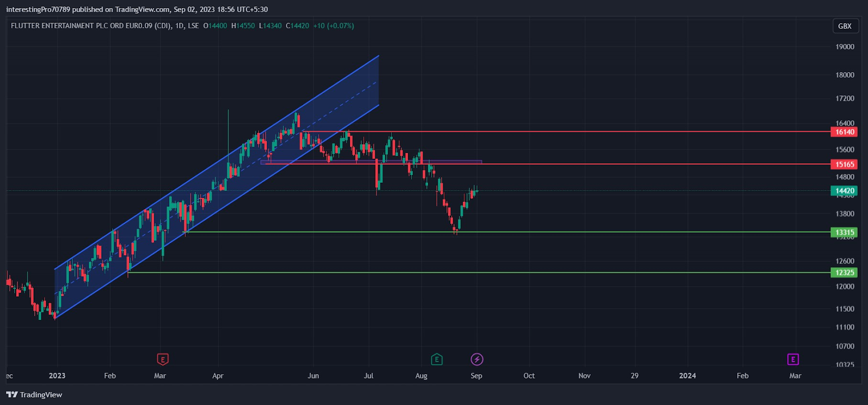Click the red earnings marker near March
Screen dimensions: 868x405
[162, 359]
